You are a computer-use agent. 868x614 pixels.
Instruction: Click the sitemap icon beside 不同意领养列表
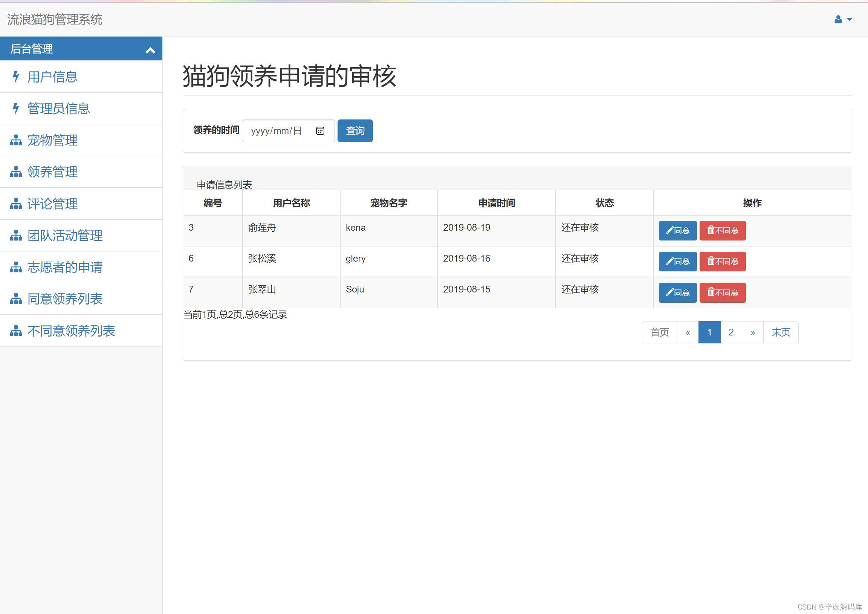pos(16,331)
